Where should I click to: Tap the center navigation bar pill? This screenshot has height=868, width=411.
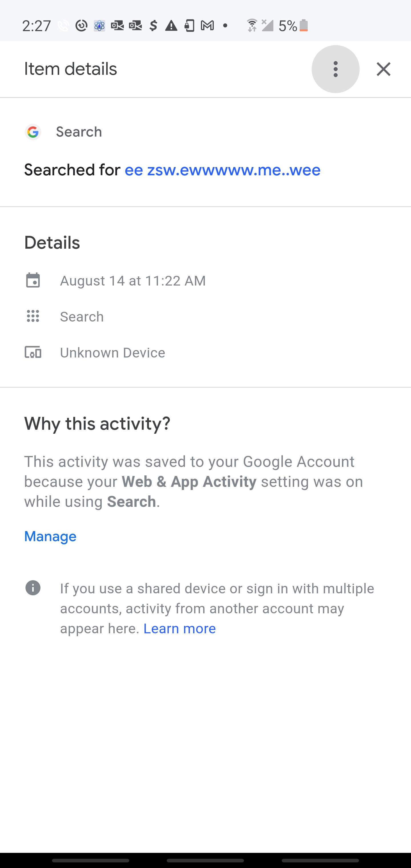tap(205, 860)
